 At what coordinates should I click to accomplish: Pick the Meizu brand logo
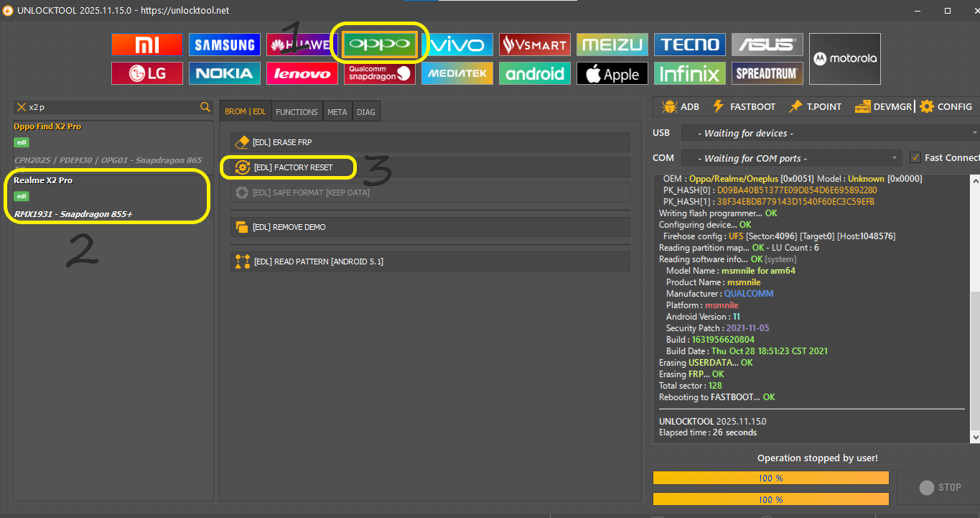[612, 45]
